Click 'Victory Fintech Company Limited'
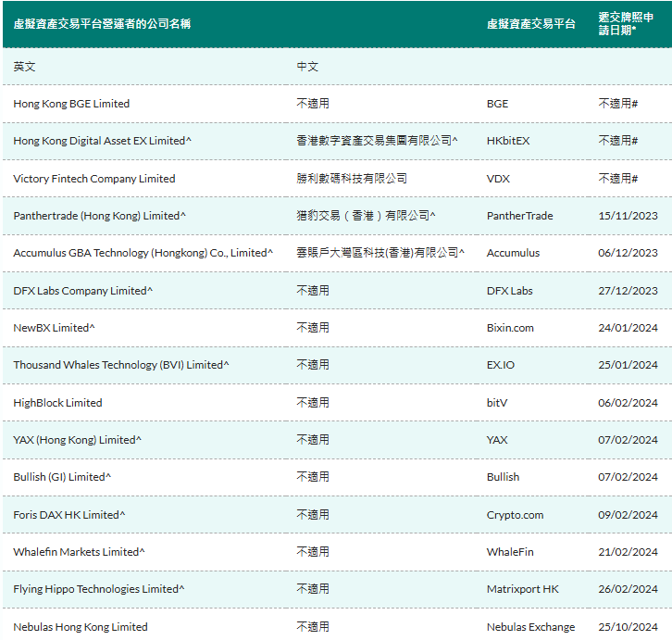 coord(94,179)
